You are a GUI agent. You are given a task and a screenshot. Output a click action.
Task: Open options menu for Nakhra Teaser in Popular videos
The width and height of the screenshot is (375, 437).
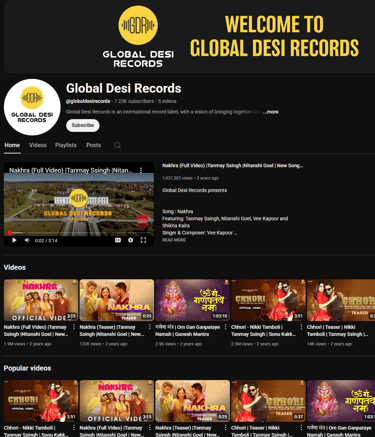tap(226, 428)
